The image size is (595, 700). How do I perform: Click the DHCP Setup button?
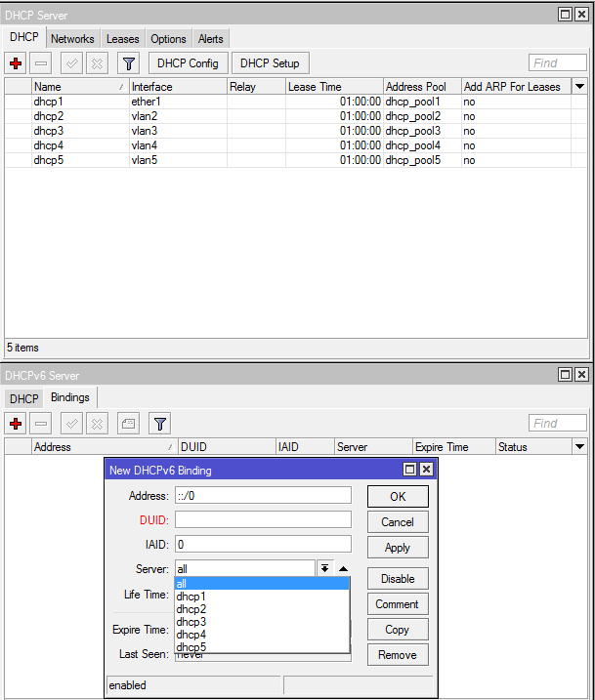pyautogui.click(x=270, y=63)
